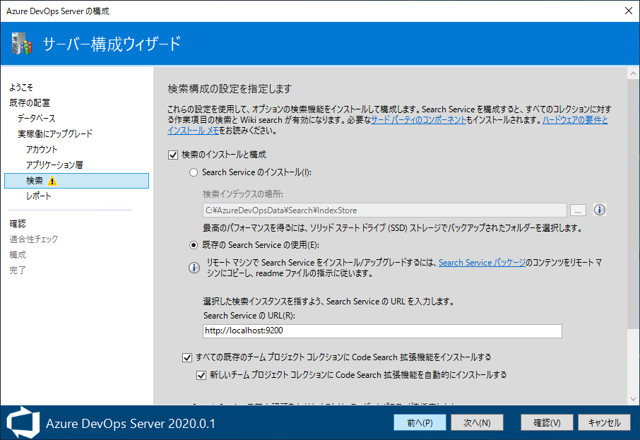Click browse button for index location
The height and width of the screenshot is (440, 640).
coord(578,210)
